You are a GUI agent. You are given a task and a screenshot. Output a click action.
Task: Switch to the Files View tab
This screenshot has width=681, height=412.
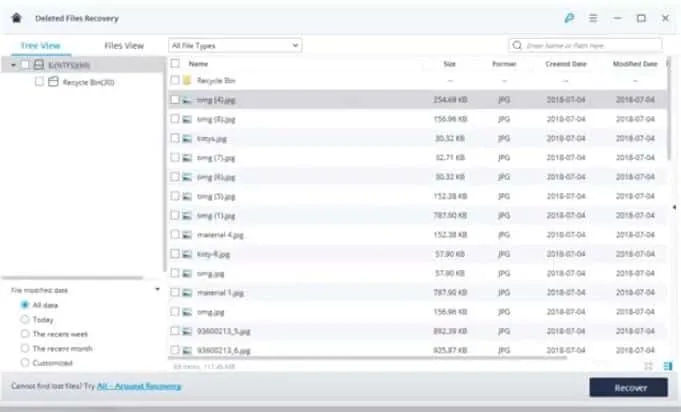124,46
